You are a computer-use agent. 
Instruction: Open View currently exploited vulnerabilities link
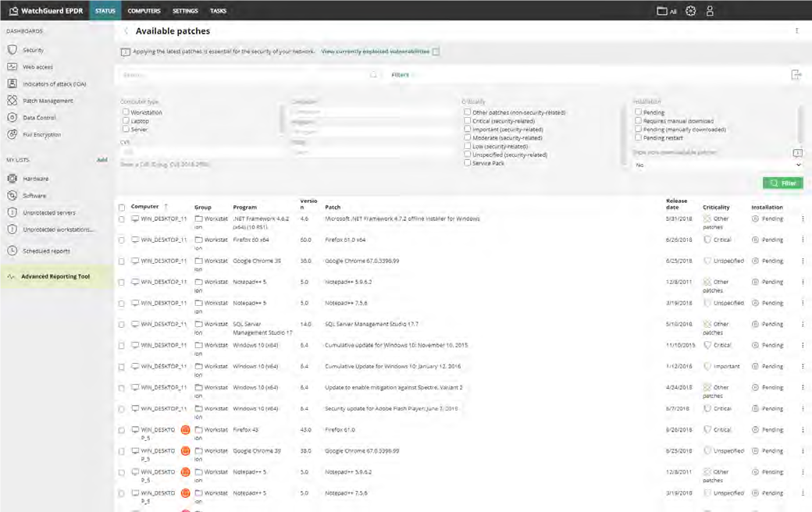pos(375,52)
